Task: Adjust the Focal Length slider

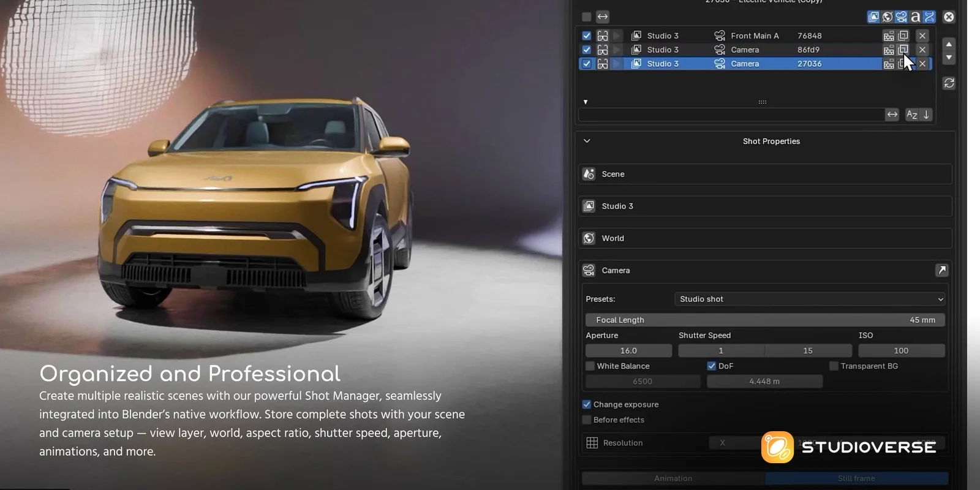Action: pyautogui.click(x=764, y=320)
